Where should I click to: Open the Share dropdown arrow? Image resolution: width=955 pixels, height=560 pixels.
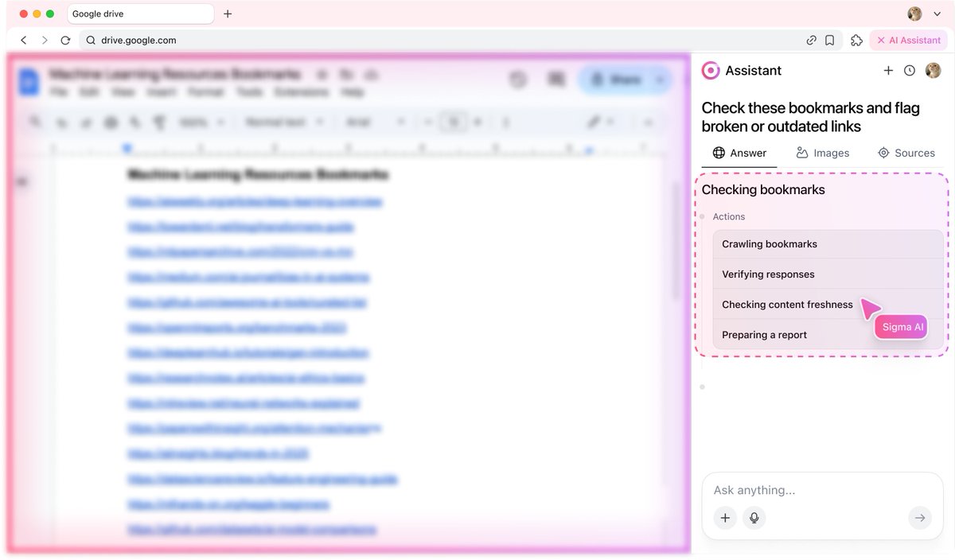coord(660,80)
